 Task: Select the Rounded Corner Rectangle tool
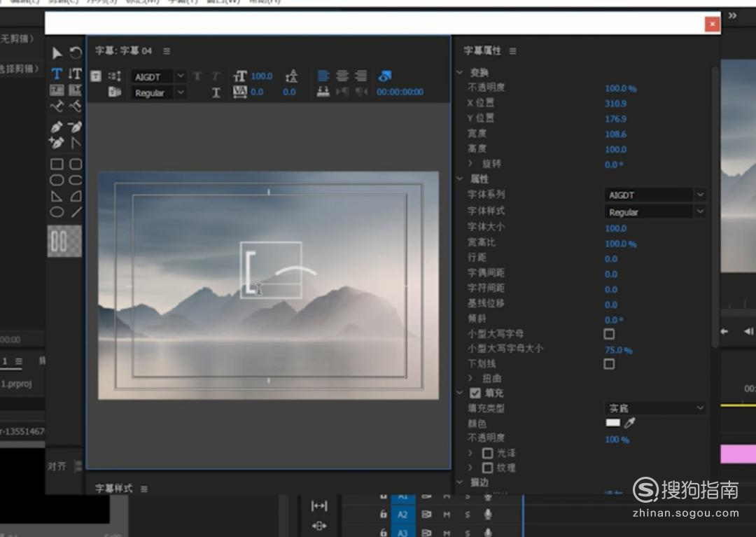[x=76, y=164]
